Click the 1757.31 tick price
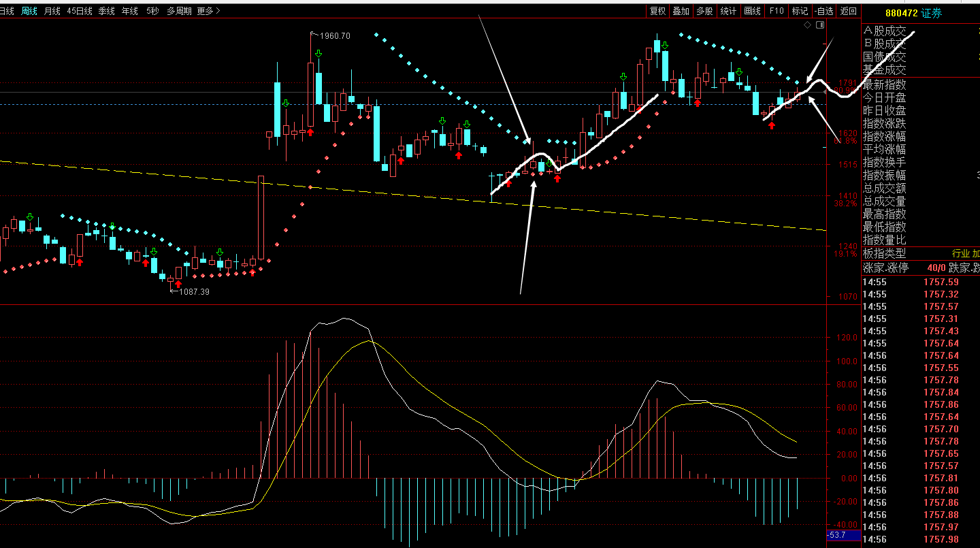Screen dimensions: 980x548 click(941, 319)
